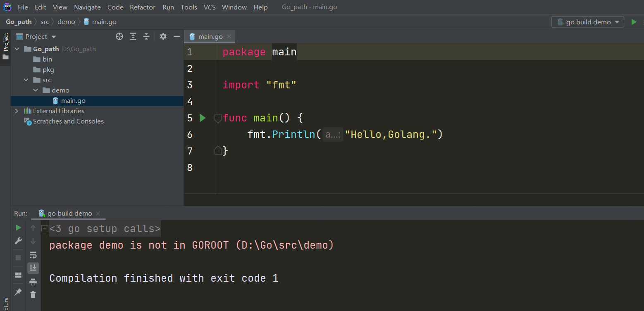Image resolution: width=644 pixels, height=311 pixels.
Task: Open the Project view mode dropdown
Action: click(x=36, y=36)
